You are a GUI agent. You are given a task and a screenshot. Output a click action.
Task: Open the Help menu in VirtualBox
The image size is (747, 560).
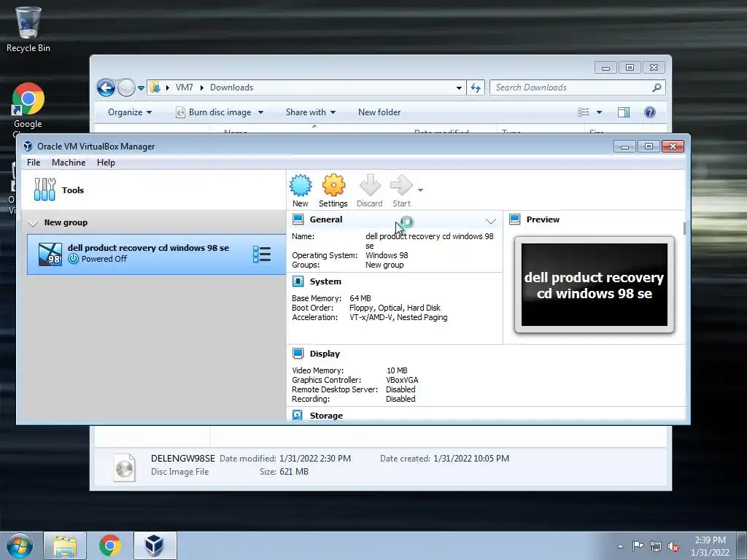(x=106, y=163)
